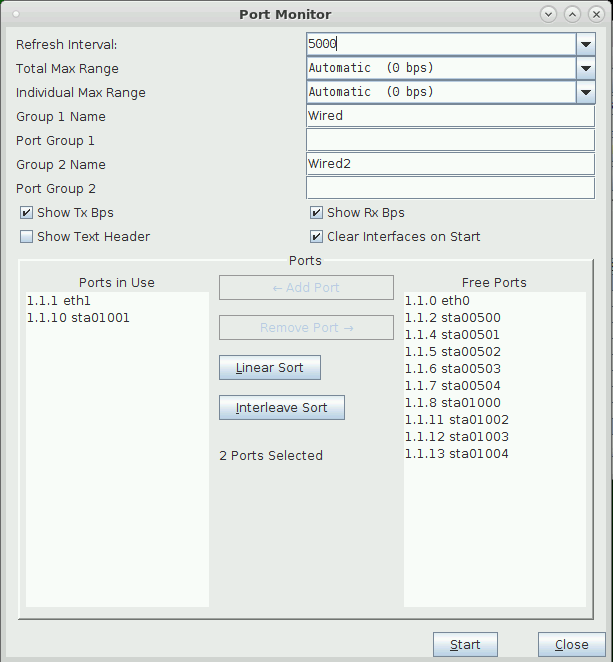Click the Close button at bottom
Screen dimensions: 613x662
[571, 645]
